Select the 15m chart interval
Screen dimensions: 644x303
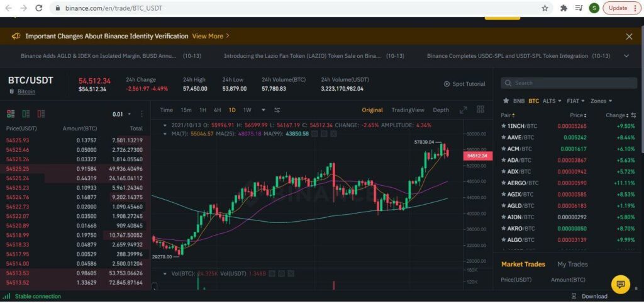(186, 110)
